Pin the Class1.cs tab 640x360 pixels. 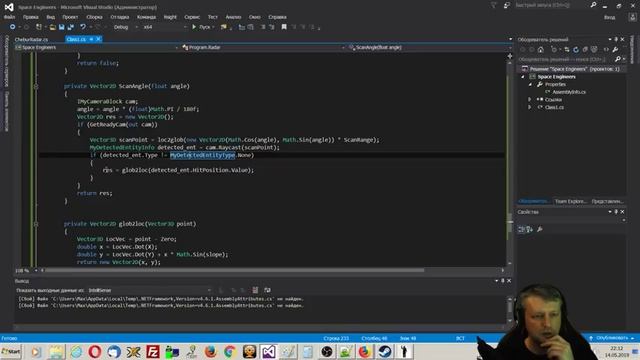[x=91, y=39]
